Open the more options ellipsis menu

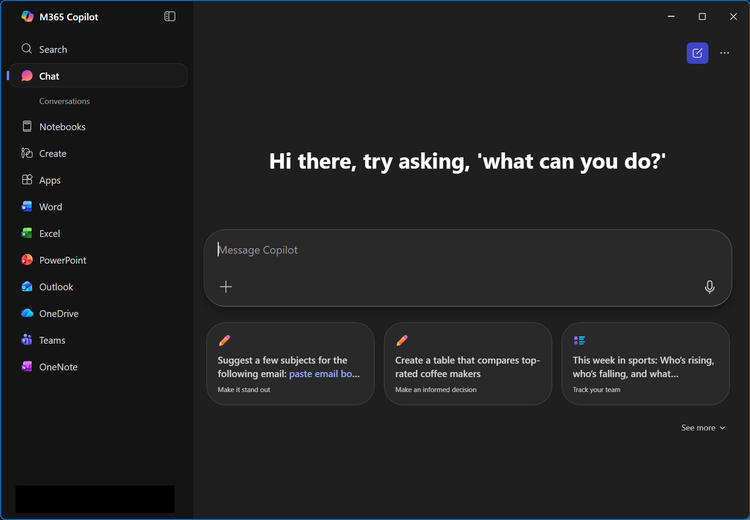coord(725,53)
